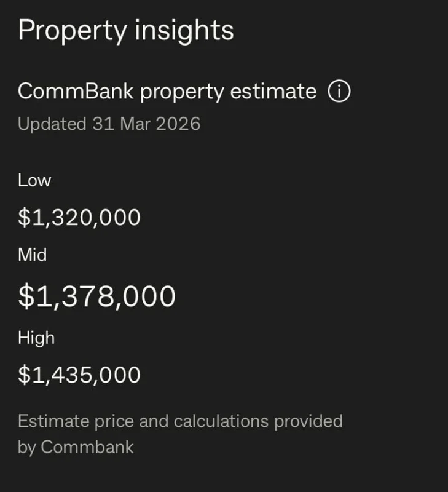Select the CommBank property estimate title

pos(167,92)
